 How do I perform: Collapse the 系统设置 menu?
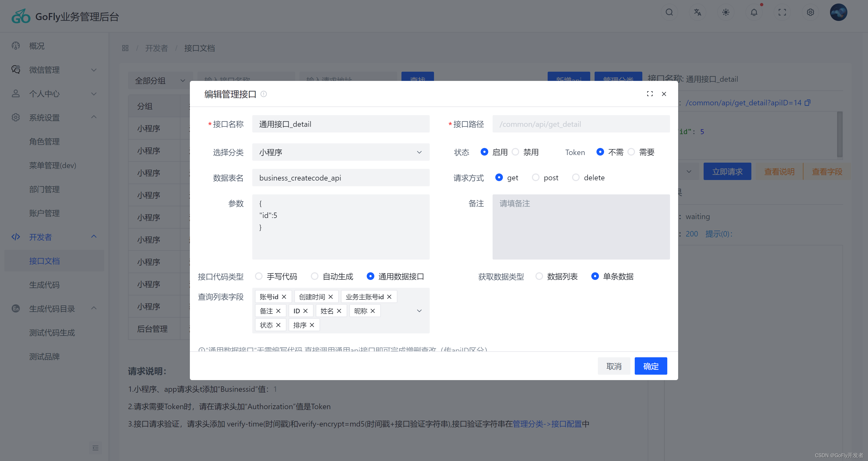[54, 117]
